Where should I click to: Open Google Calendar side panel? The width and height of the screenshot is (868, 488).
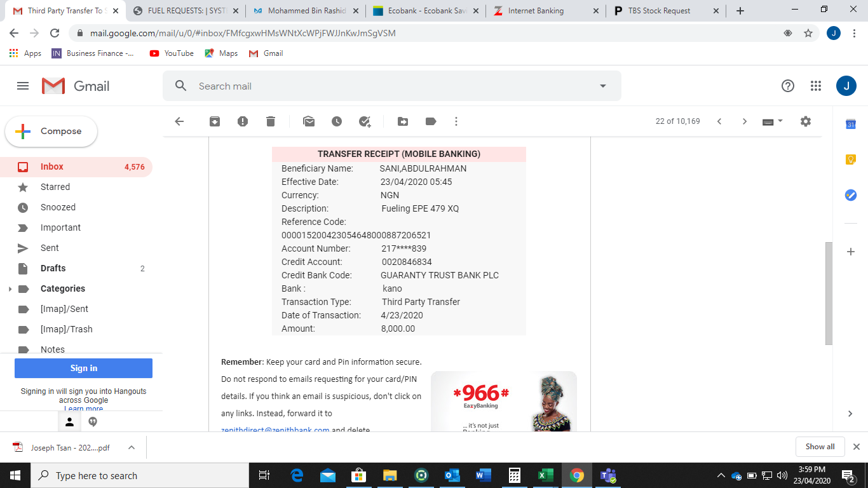tap(851, 125)
